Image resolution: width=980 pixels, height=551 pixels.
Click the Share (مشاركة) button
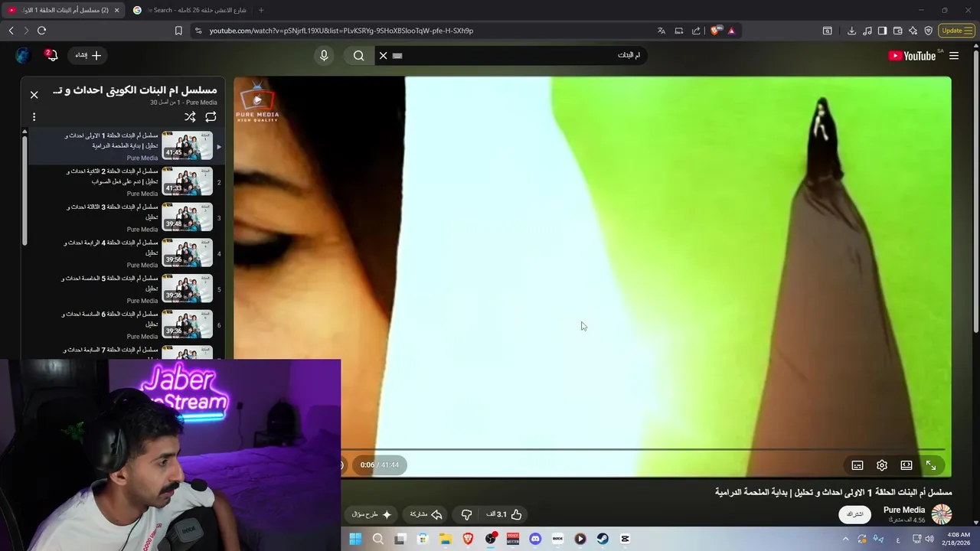[x=426, y=514]
